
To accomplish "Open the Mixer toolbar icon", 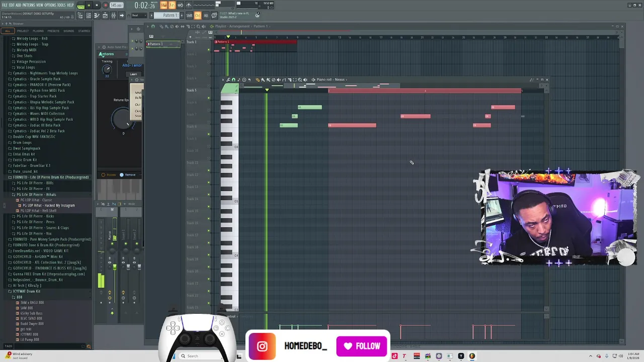I will [114, 16].
